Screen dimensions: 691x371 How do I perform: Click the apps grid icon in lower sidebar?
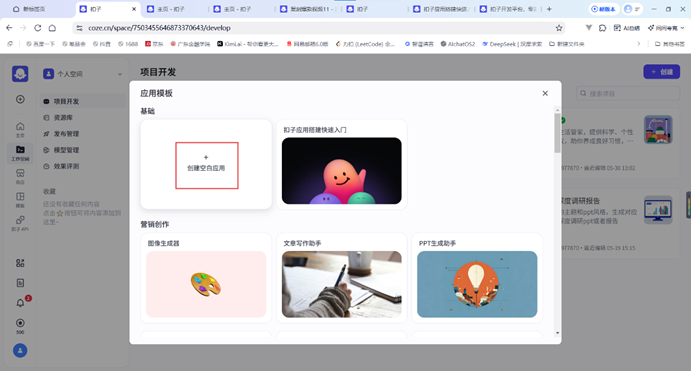(x=20, y=263)
